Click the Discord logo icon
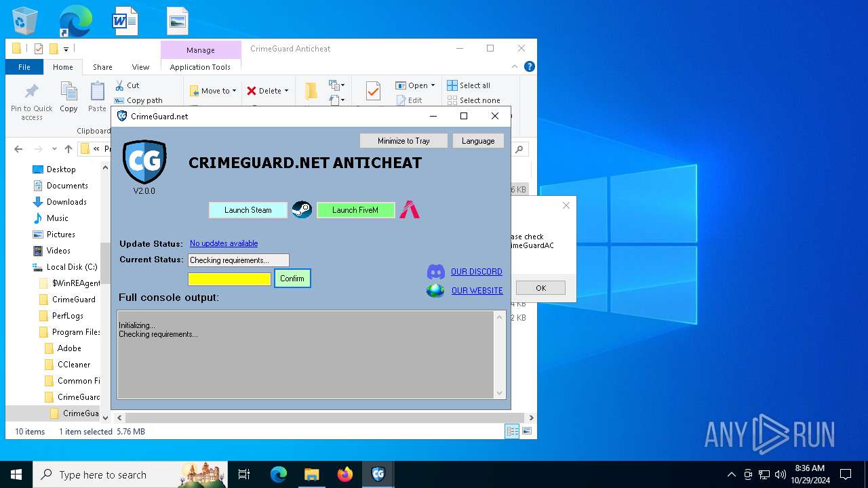This screenshot has height=488, width=868. point(436,272)
